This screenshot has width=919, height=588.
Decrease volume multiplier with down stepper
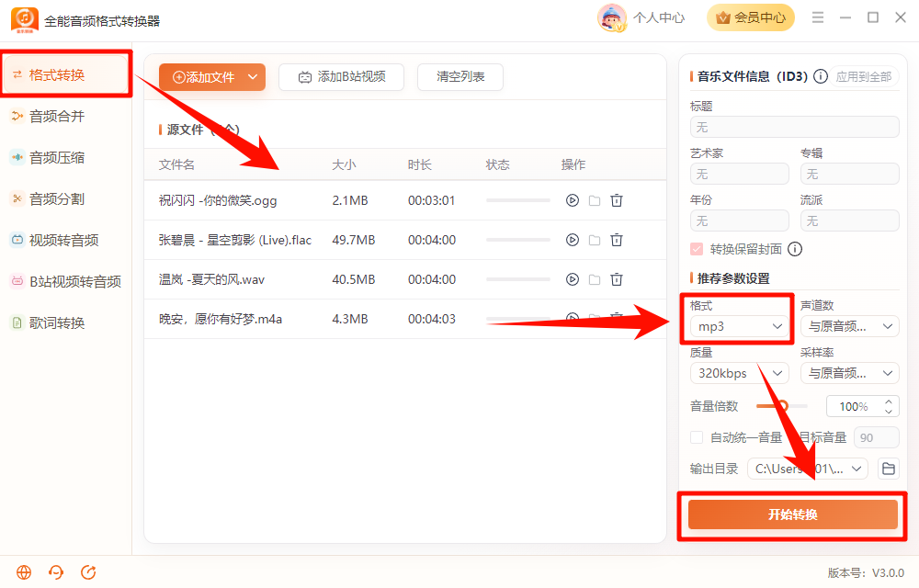coord(889,411)
